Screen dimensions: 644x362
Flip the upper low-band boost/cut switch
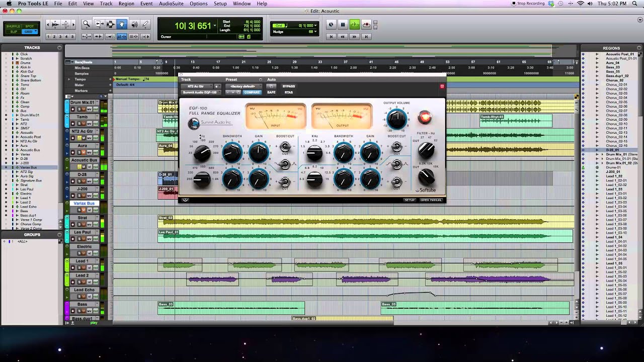(285, 147)
